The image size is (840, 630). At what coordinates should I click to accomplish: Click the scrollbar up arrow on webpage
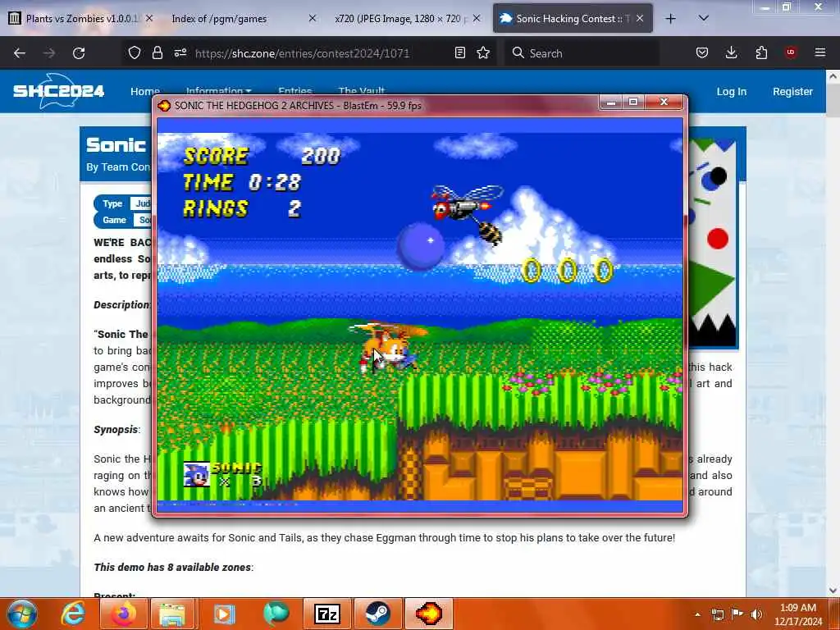833,76
